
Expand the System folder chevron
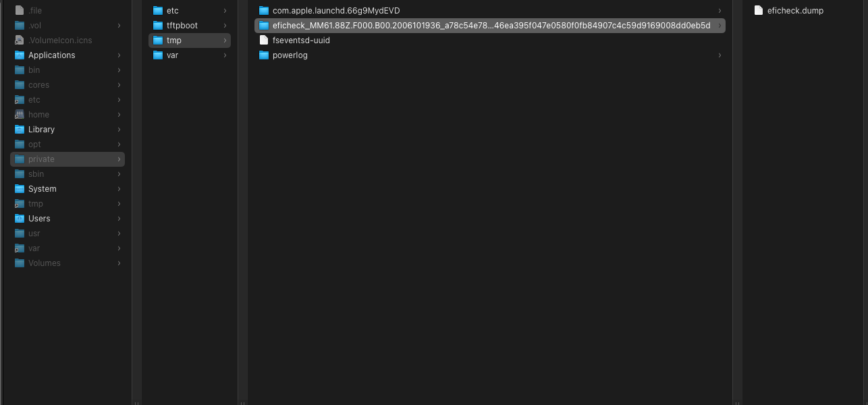point(119,189)
